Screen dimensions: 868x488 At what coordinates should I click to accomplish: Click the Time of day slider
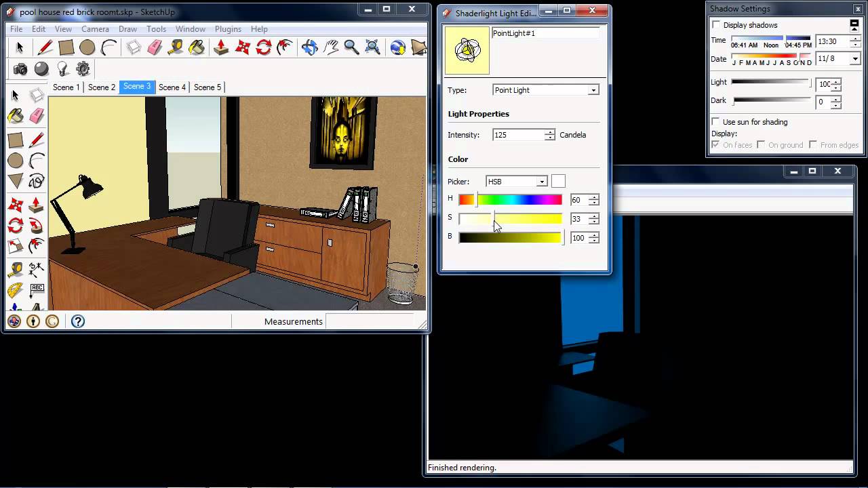tap(771, 39)
